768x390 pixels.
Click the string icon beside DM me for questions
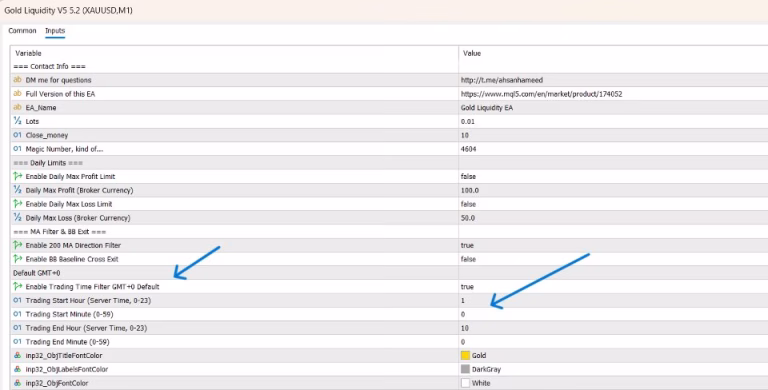pyautogui.click(x=18, y=80)
